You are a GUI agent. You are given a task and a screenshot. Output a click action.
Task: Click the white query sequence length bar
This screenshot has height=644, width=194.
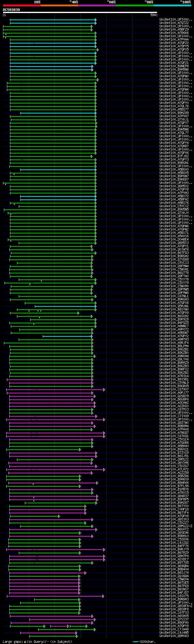(x=80, y=12)
